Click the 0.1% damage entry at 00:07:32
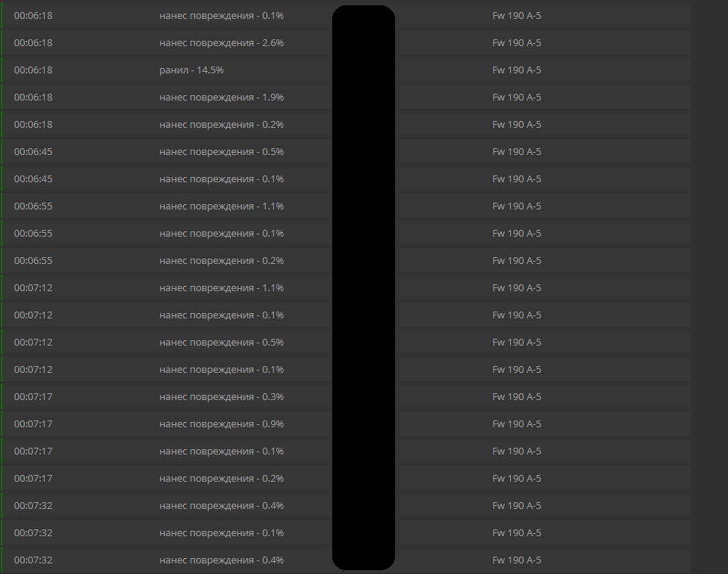This screenshot has width=728, height=574. (346, 532)
